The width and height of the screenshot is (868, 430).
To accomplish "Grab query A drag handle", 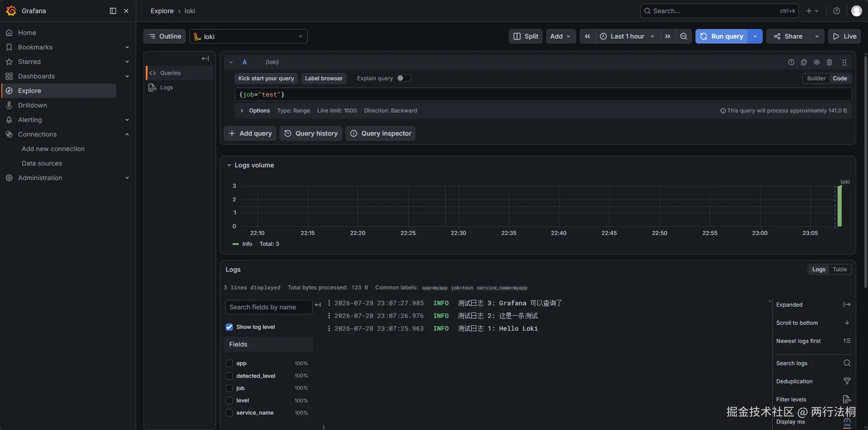I will pyautogui.click(x=844, y=62).
